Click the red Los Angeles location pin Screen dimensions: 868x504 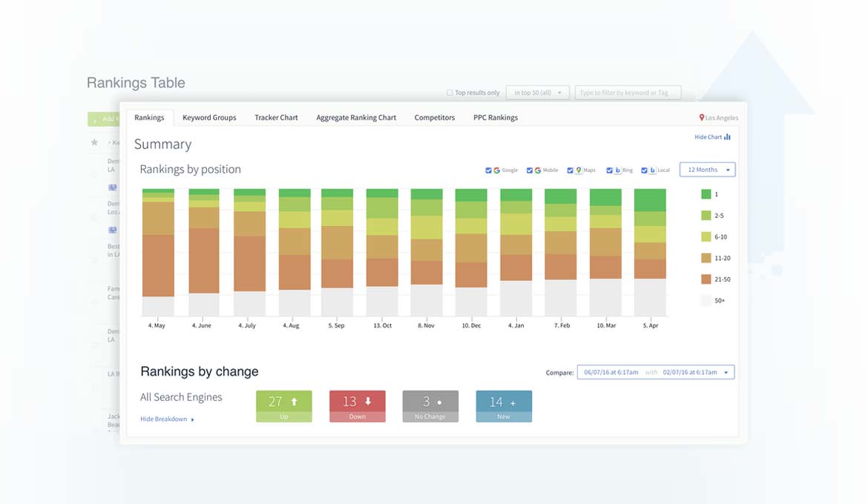[701, 118]
